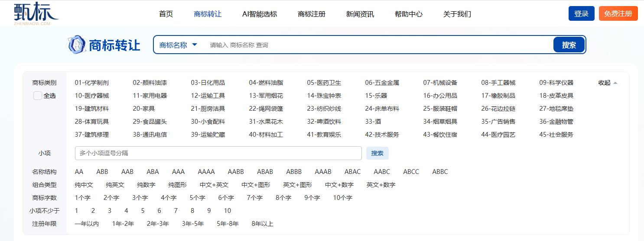Open the 商标名称 search type dropdown
Image resolution: width=644 pixels, height=241 pixels.
(179, 45)
